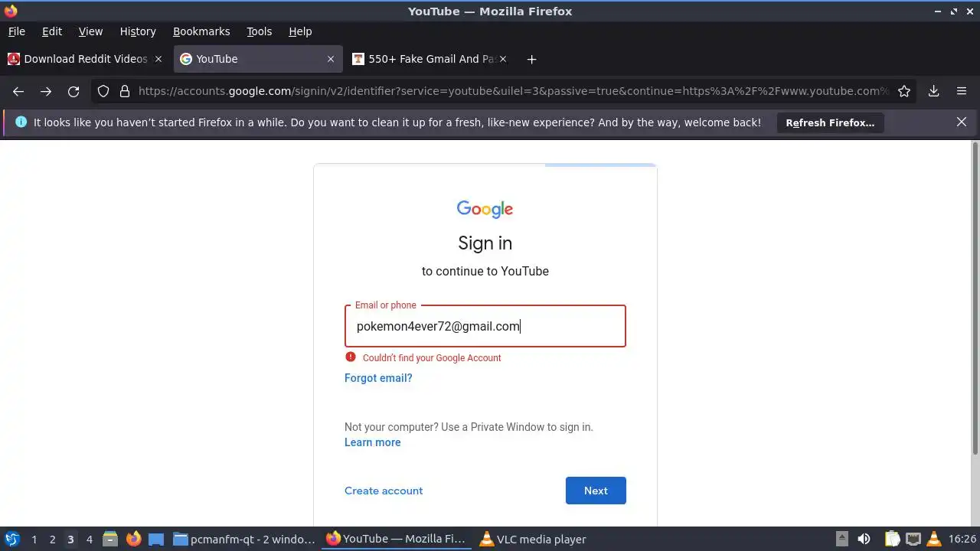The image size is (980, 551).
Task: Click the show desktop icon in panel
Action: coord(156,539)
